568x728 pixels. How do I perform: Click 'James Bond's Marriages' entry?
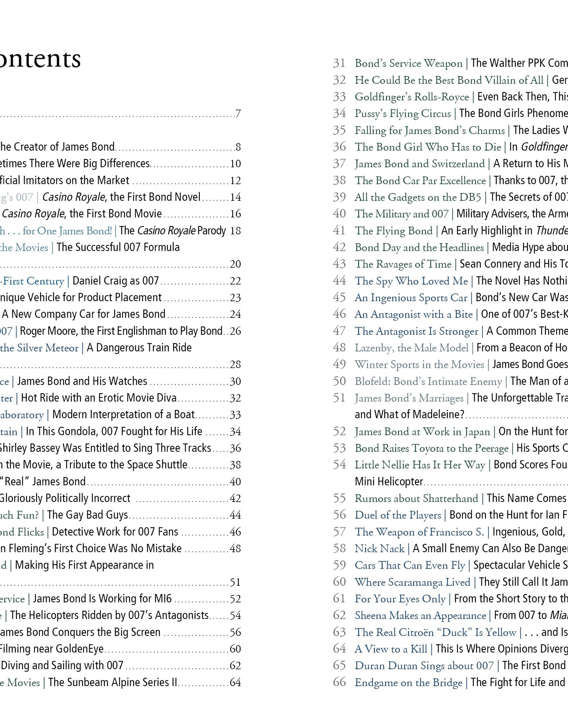click(409, 398)
